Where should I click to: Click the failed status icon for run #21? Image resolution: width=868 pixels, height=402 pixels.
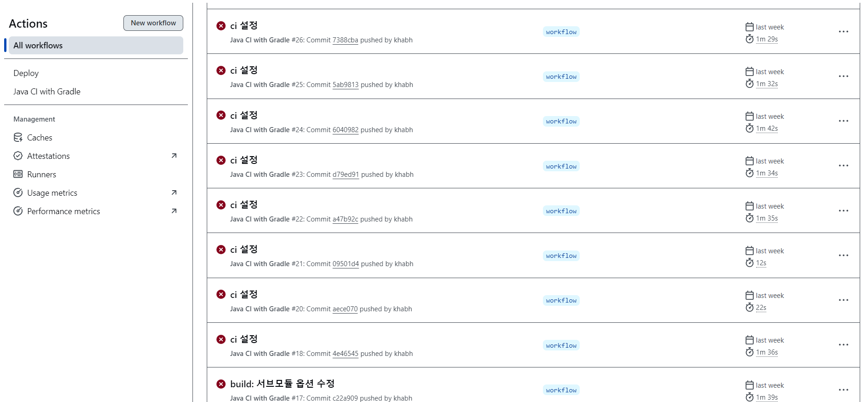(x=221, y=250)
